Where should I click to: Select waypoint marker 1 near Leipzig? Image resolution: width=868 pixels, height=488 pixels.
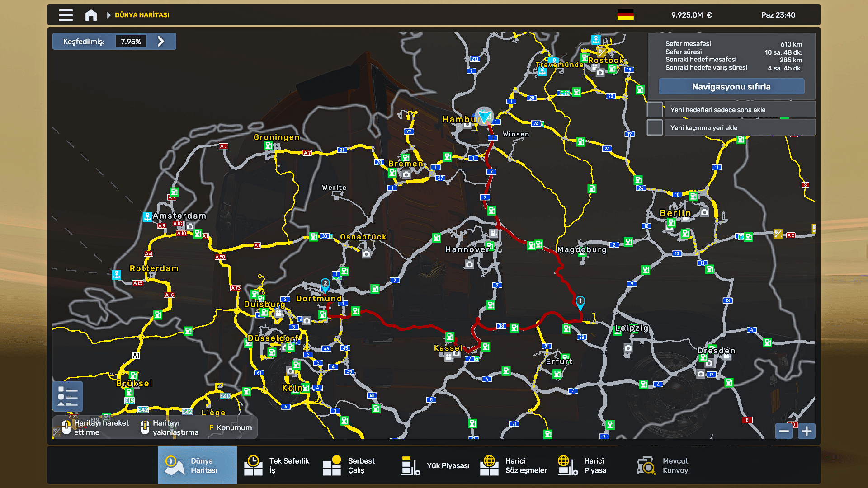coord(580,301)
